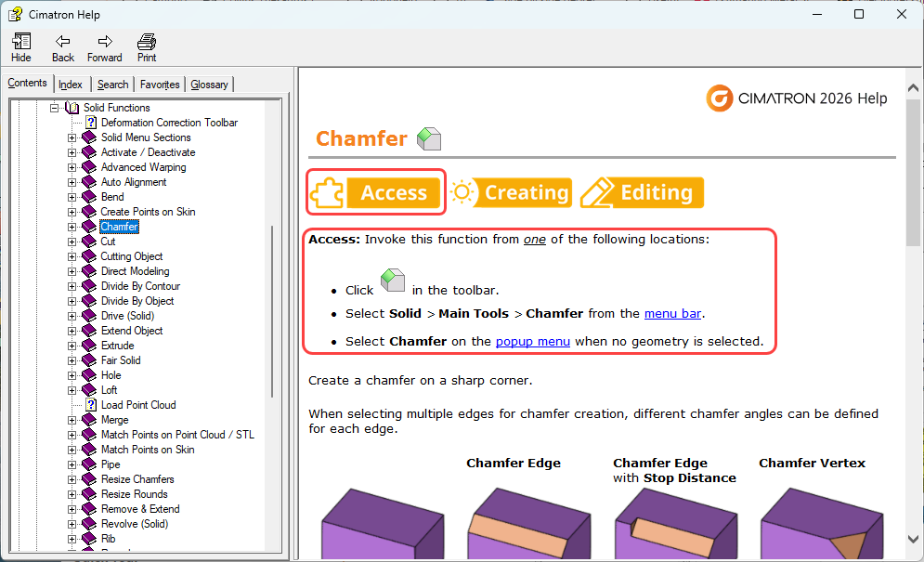The height and width of the screenshot is (562, 924).
Task: Expand the Activate / Deactivate node
Action: click(72, 152)
